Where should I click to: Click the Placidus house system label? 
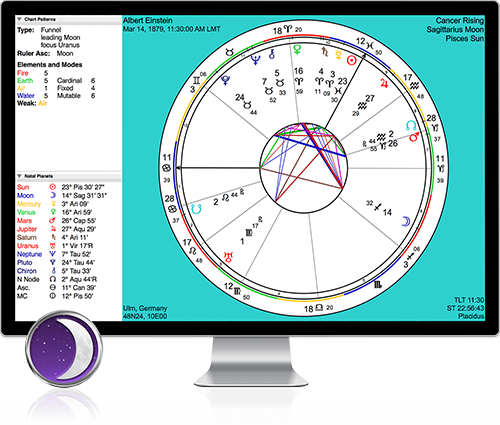[x=471, y=316]
